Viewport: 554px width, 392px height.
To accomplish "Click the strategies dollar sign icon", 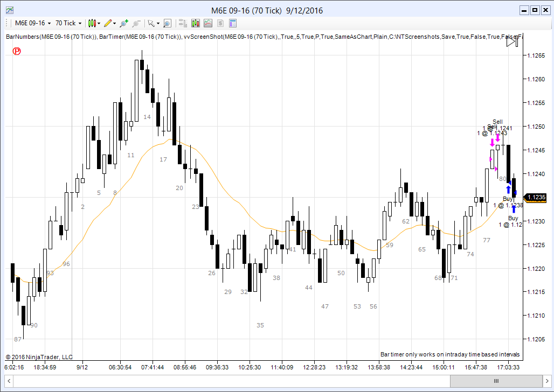I will [220, 23].
